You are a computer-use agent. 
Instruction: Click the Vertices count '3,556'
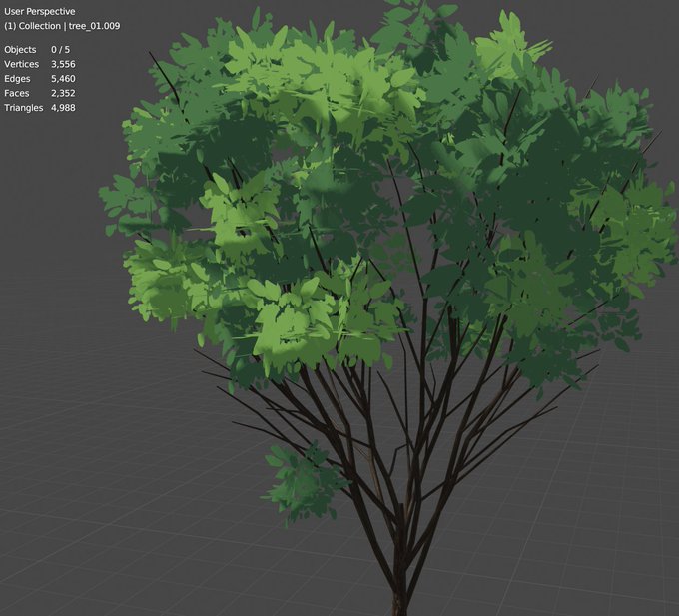63,64
